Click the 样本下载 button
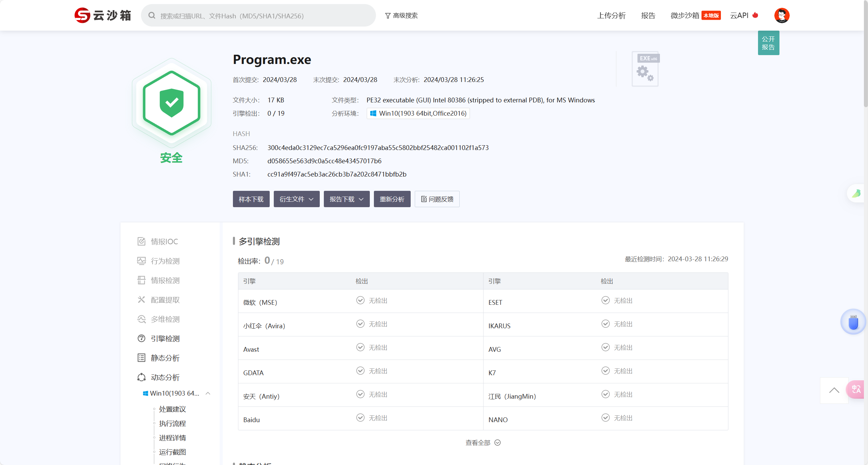This screenshot has height=465, width=868. pyautogui.click(x=251, y=199)
